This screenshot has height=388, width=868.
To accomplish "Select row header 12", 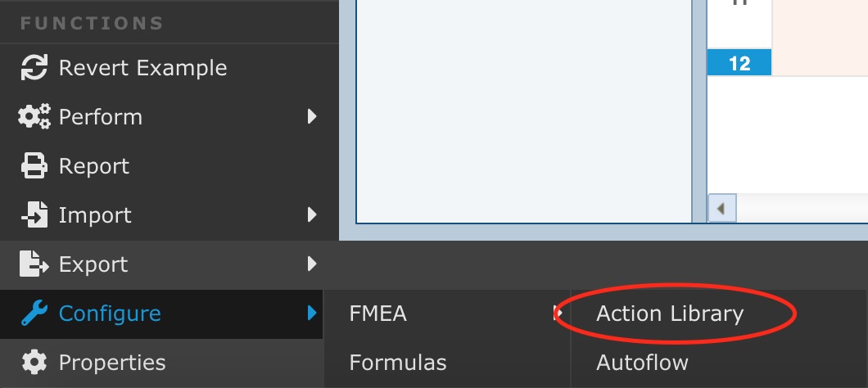I will [x=739, y=62].
